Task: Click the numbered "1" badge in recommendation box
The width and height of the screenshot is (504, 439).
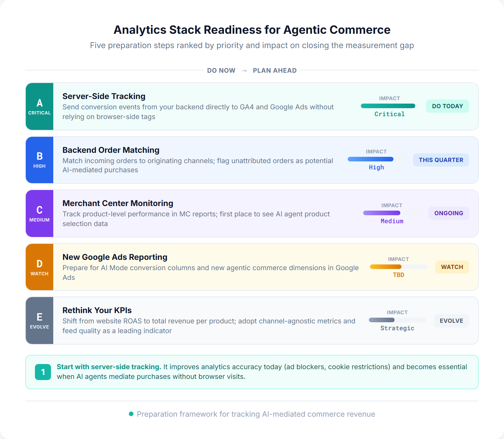Action: [43, 371]
